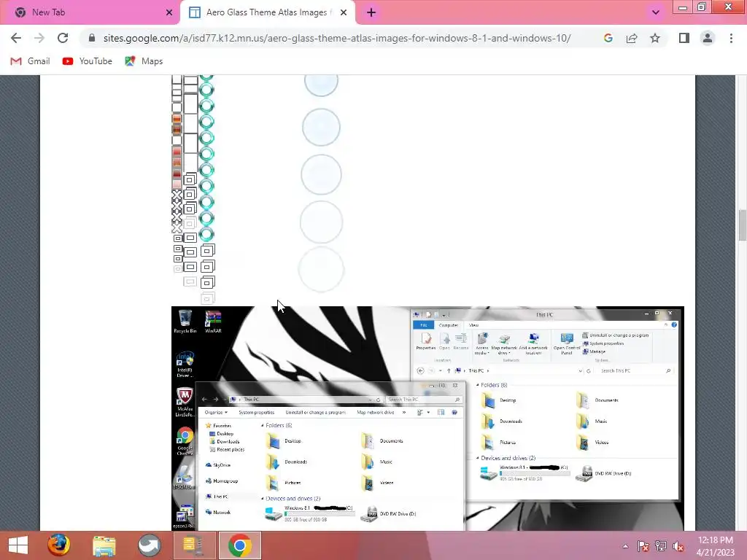The height and width of the screenshot is (560, 747).
Task: Reload the current page
Action: (x=63, y=38)
